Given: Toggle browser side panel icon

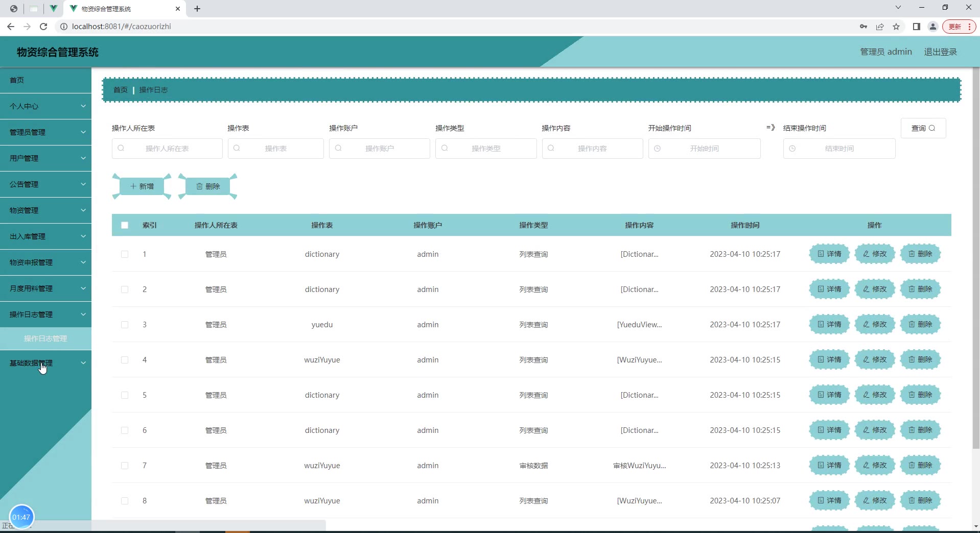Looking at the screenshot, I should click(917, 27).
